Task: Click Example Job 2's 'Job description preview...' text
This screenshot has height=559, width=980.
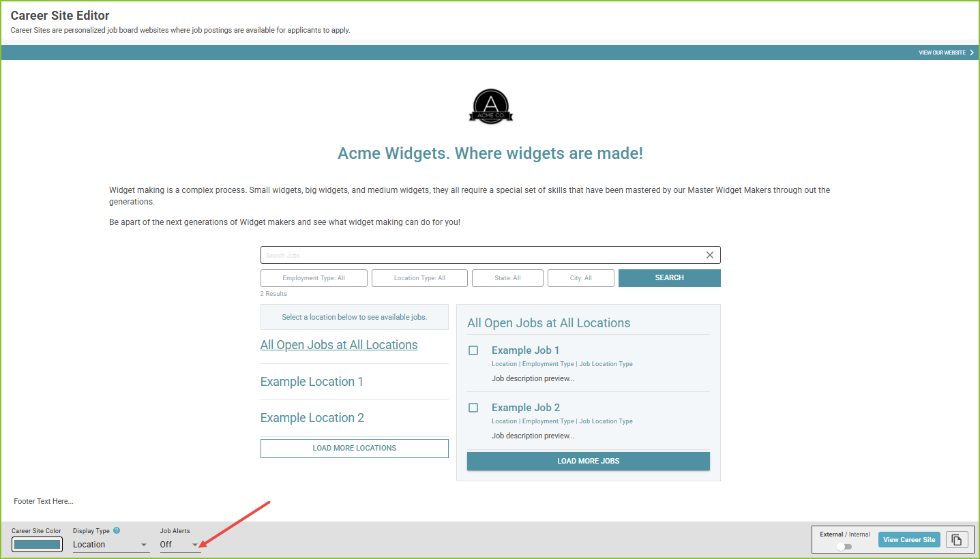Action: click(533, 436)
